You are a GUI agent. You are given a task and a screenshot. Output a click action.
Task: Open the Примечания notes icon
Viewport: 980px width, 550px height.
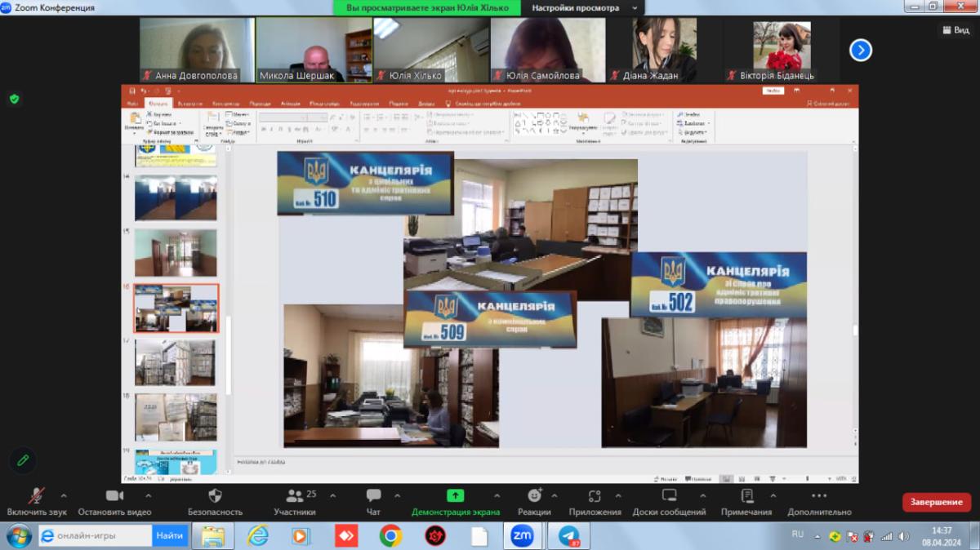(x=746, y=495)
